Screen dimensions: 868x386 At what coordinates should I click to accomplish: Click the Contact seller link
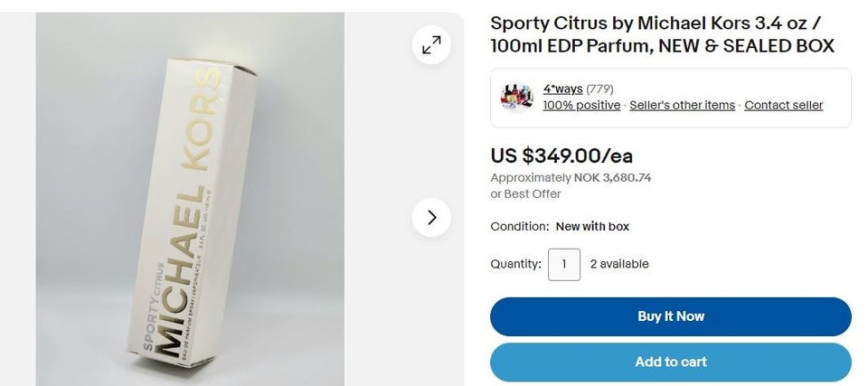tap(783, 105)
